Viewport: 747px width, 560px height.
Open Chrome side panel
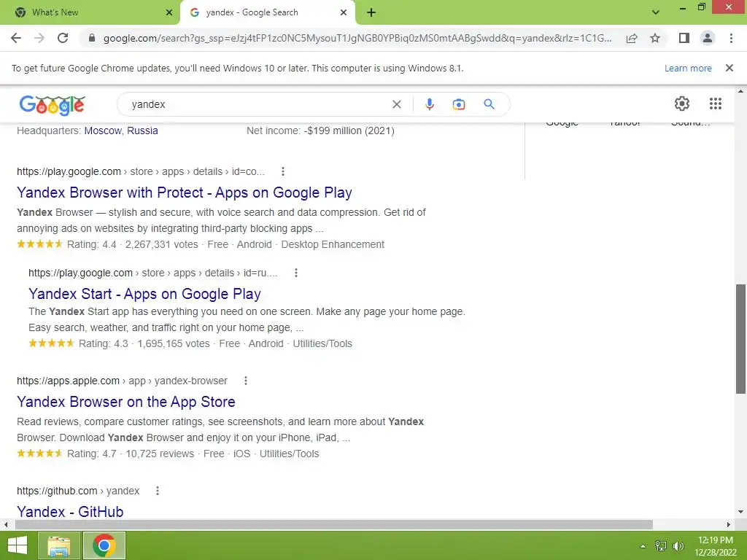[x=684, y=38]
